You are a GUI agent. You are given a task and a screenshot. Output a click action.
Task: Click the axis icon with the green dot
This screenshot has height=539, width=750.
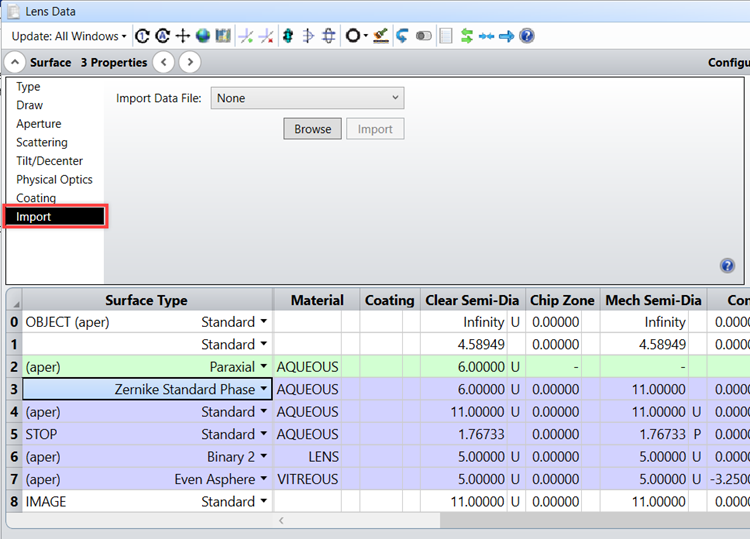tap(246, 36)
